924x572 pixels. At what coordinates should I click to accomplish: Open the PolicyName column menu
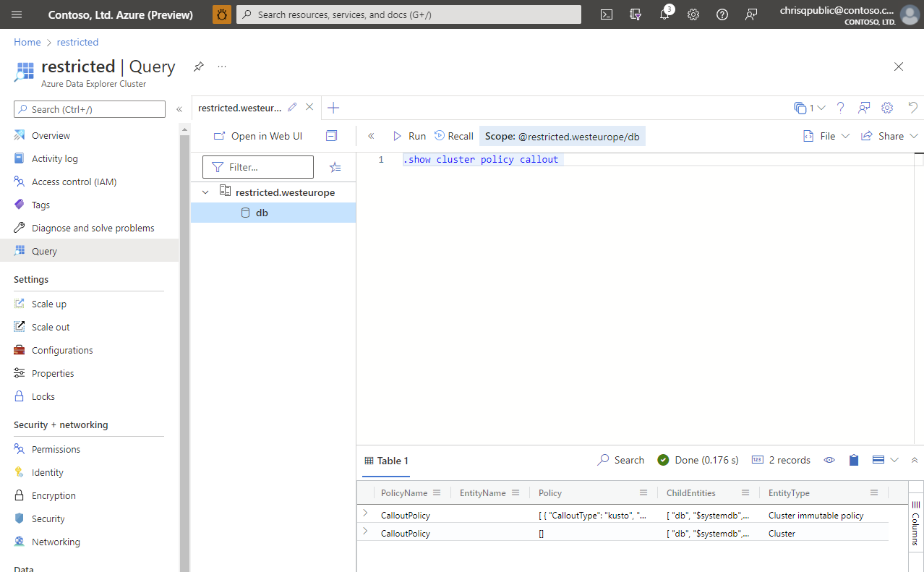437,492
